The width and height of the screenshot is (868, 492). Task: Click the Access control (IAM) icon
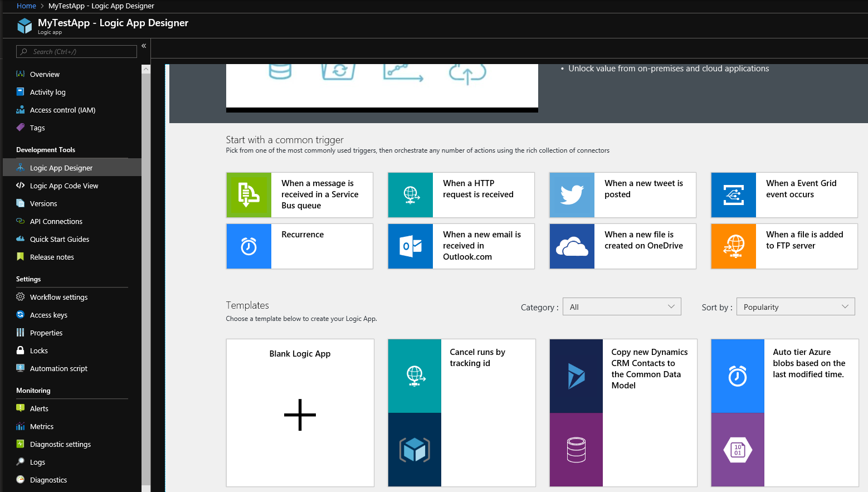coord(21,110)
